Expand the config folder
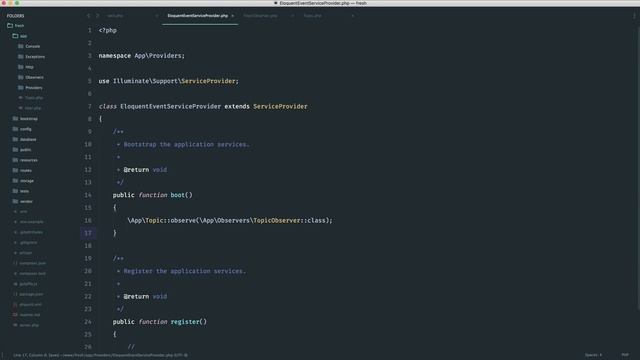The width and height of the screenshot is (640, 360). pos(22,129)
